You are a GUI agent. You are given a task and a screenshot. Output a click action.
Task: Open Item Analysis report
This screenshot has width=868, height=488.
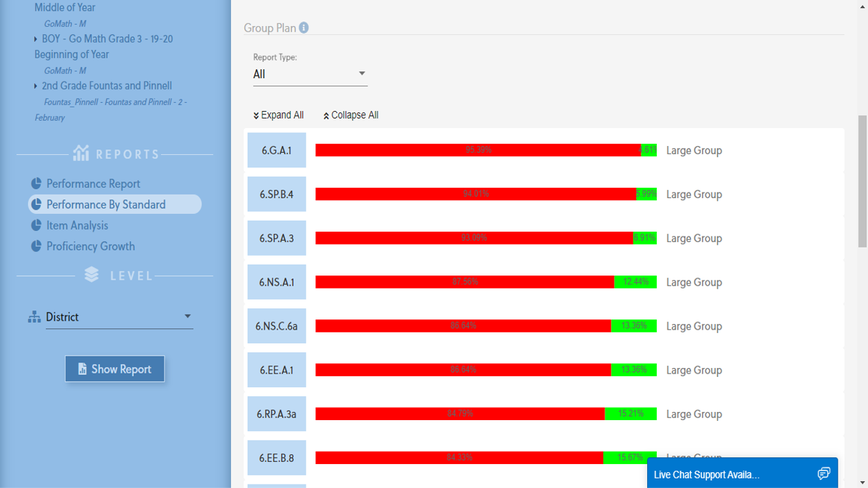click(x=77, y=225)
